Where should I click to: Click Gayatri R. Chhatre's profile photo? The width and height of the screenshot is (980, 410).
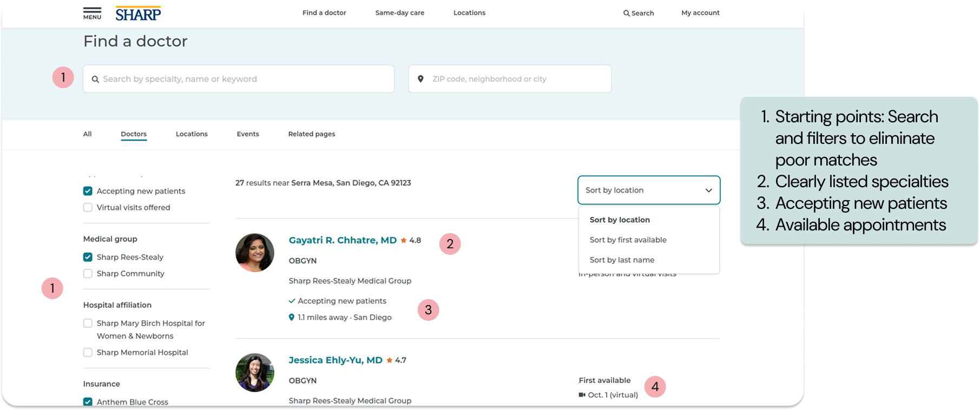click(x=255, y=253)
